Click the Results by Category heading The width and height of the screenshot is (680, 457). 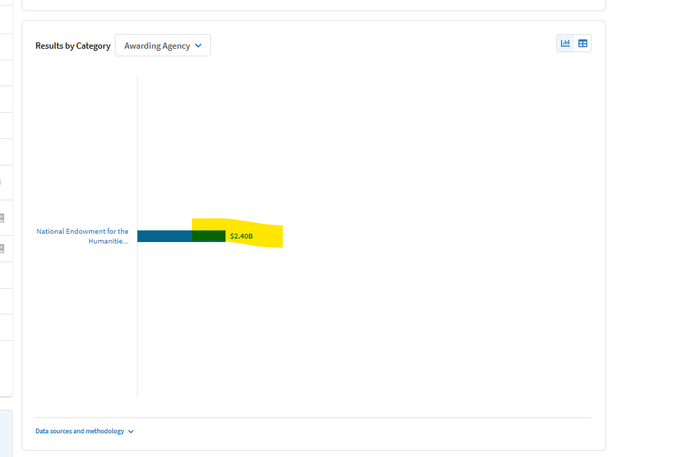pos(72,46)
